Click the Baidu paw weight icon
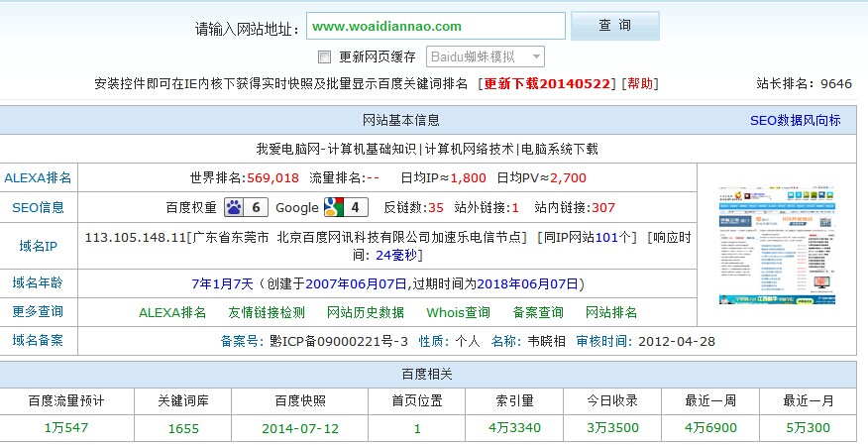868x445 pixels. tap(247, 207)
